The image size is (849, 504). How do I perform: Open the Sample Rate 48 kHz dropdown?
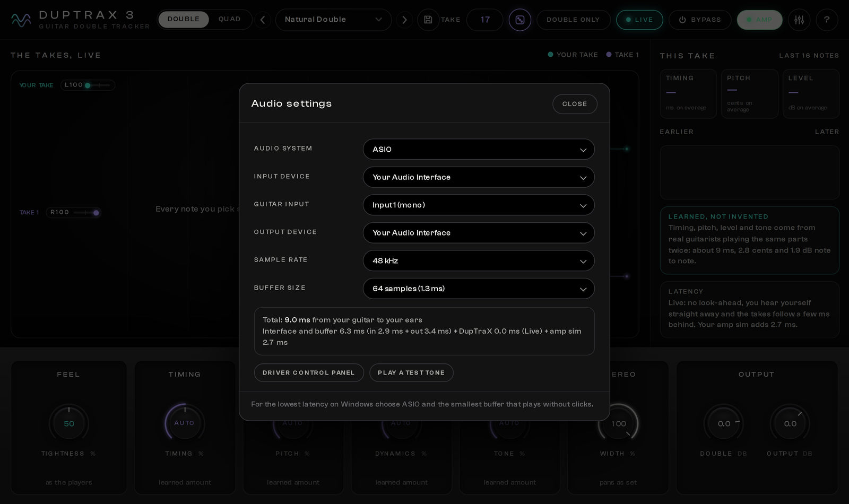tap(479, 260)
